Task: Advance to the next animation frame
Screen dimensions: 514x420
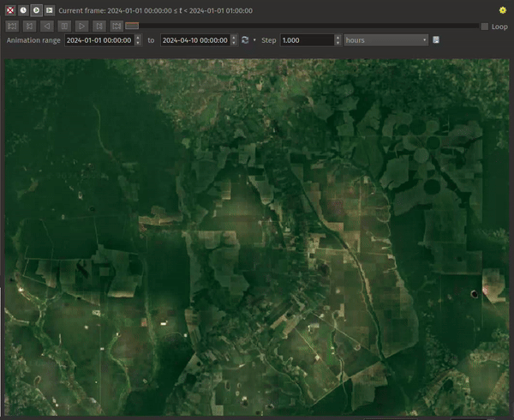Action: point(99,27)
